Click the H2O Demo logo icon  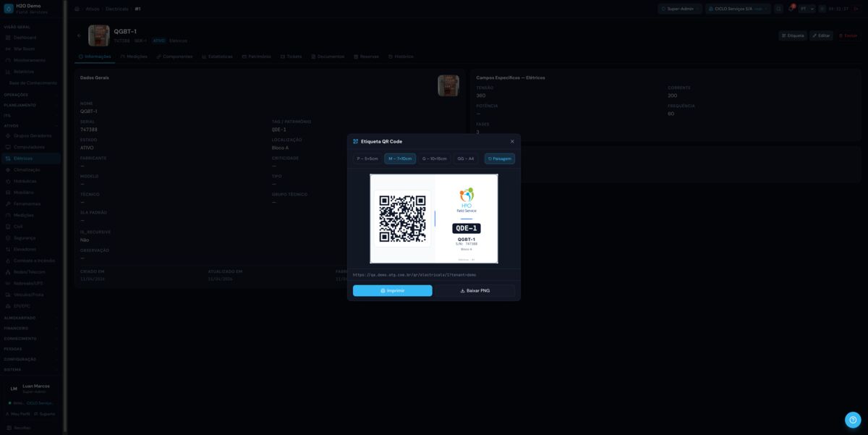(x=9, y=9)
